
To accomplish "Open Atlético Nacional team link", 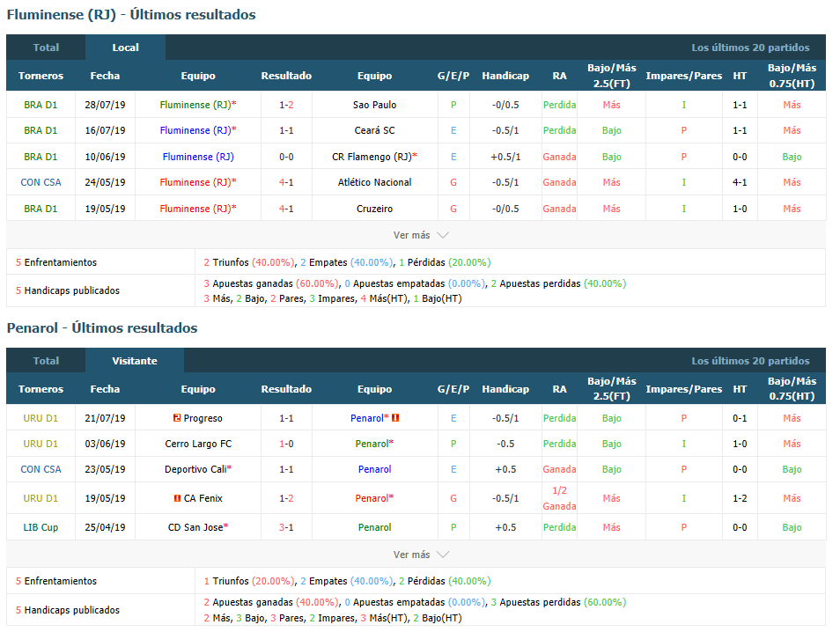I will (374, 182).
